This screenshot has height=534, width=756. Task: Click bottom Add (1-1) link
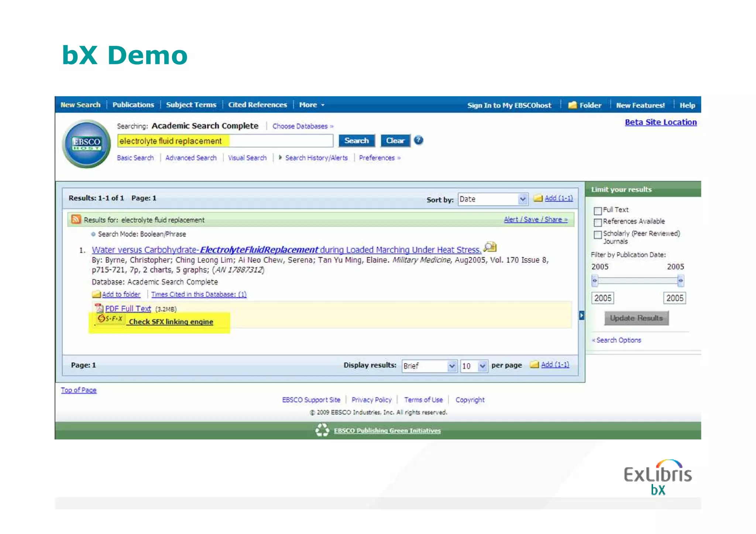pos(555,365)
